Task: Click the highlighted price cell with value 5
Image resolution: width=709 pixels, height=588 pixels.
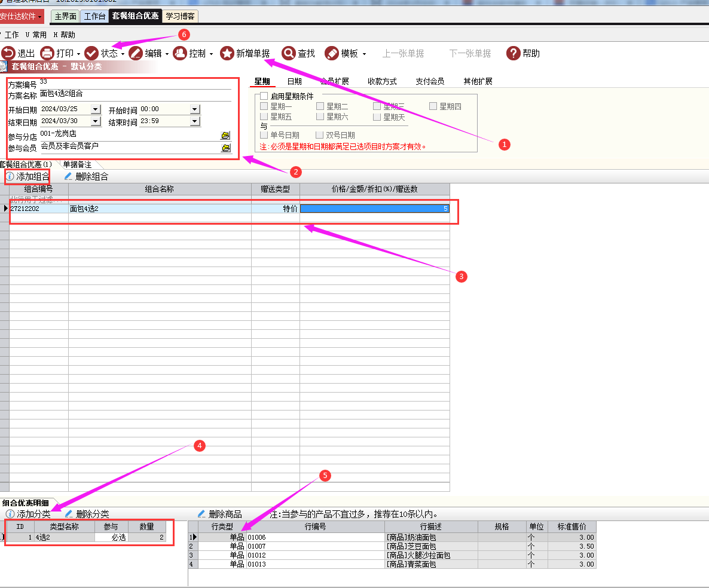Action: (x=375, y=209)
